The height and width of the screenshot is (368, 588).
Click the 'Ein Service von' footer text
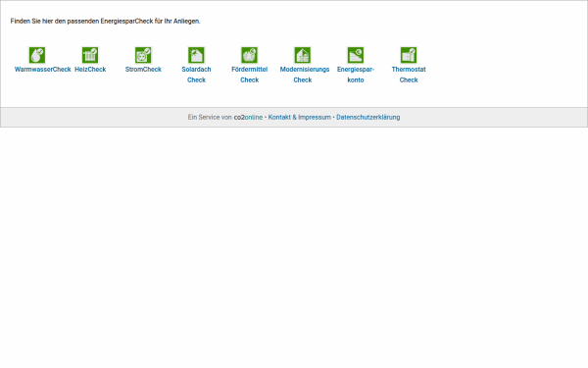[210, 117]
